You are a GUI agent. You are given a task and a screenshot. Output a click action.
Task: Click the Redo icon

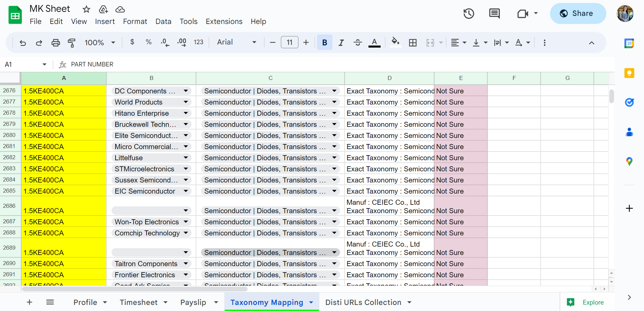tap(39, 43)
